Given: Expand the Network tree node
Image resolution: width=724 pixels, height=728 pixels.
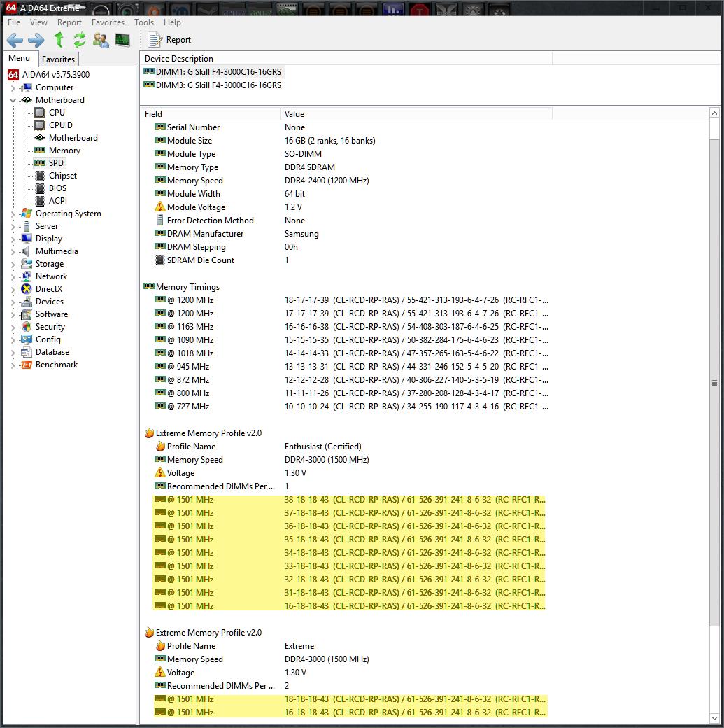Looking at the screenshot, I should (13, 276).
